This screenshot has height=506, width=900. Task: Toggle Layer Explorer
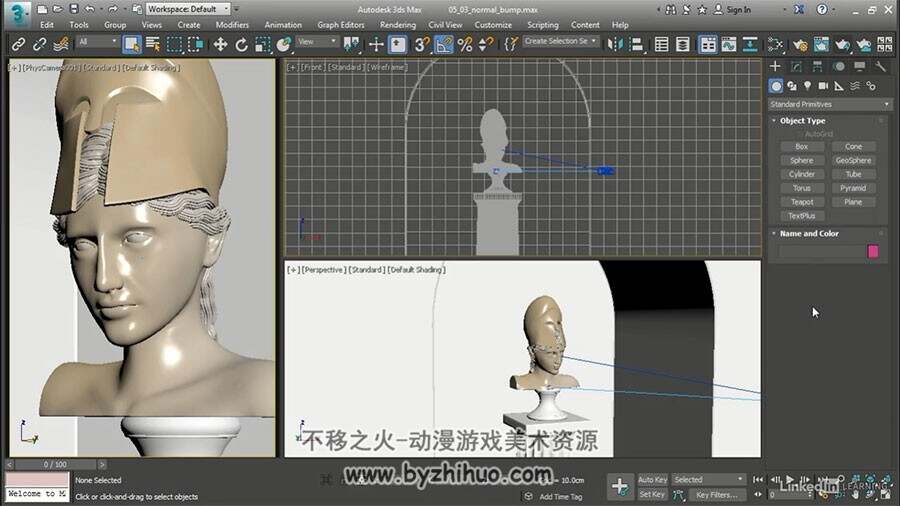click(682, 44)
